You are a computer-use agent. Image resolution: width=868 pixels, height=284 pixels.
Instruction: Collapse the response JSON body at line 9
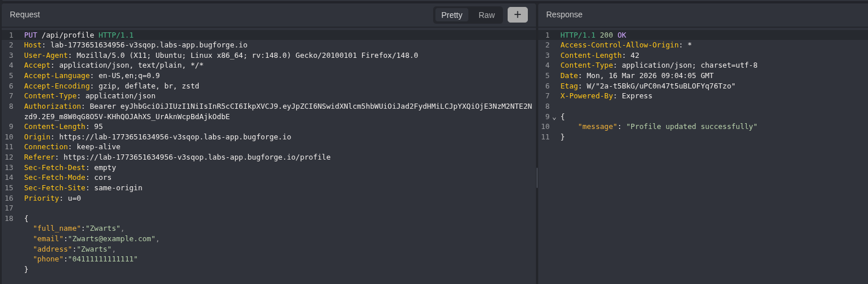click(554, 117)
